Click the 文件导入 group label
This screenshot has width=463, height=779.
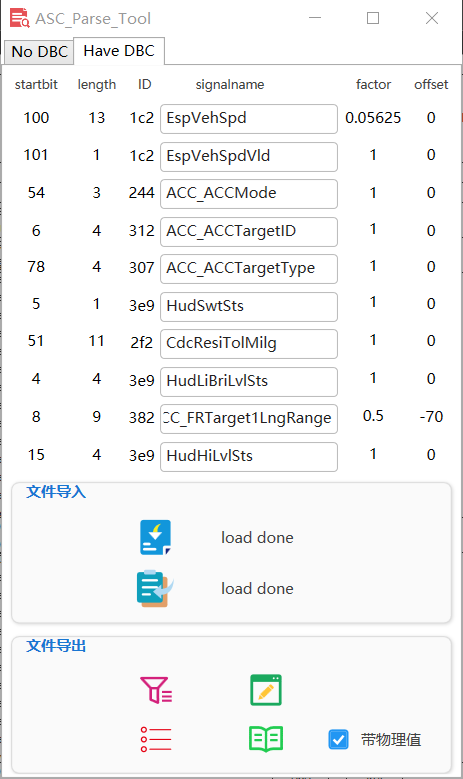click(x=56, y=492)
